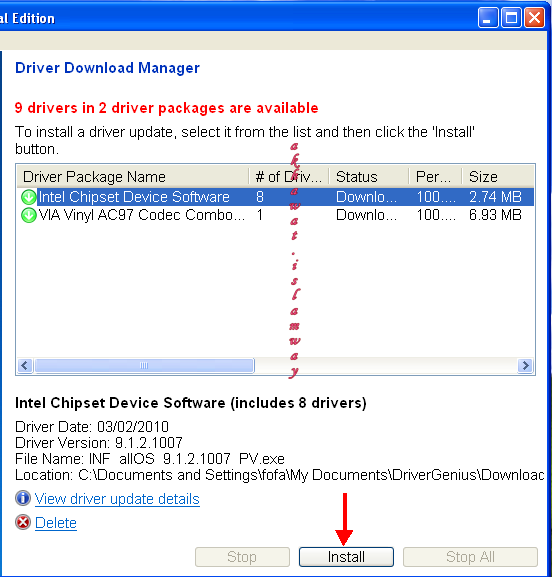Maximize the Driver Genius window
The width and height of the screenshot is (552, 577).
(x=511, y=18)
